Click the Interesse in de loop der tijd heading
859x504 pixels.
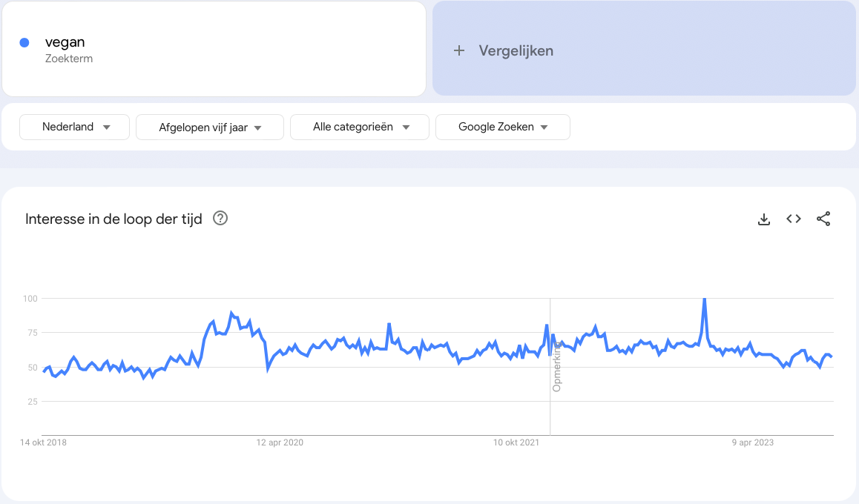pyautogui.click(x=113, y=219)
